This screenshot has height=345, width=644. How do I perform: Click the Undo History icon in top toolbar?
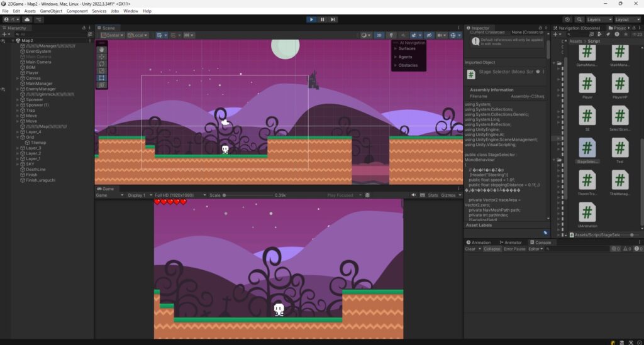pos(568,19)
